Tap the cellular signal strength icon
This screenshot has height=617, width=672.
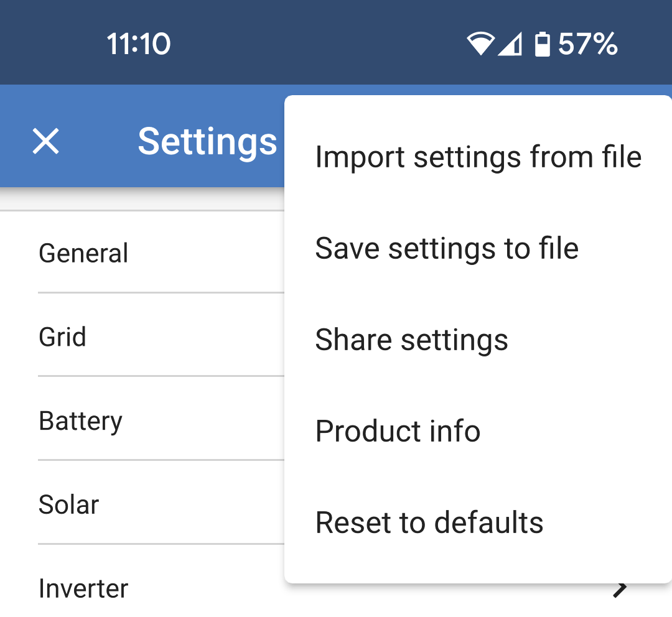coord(510,45)
